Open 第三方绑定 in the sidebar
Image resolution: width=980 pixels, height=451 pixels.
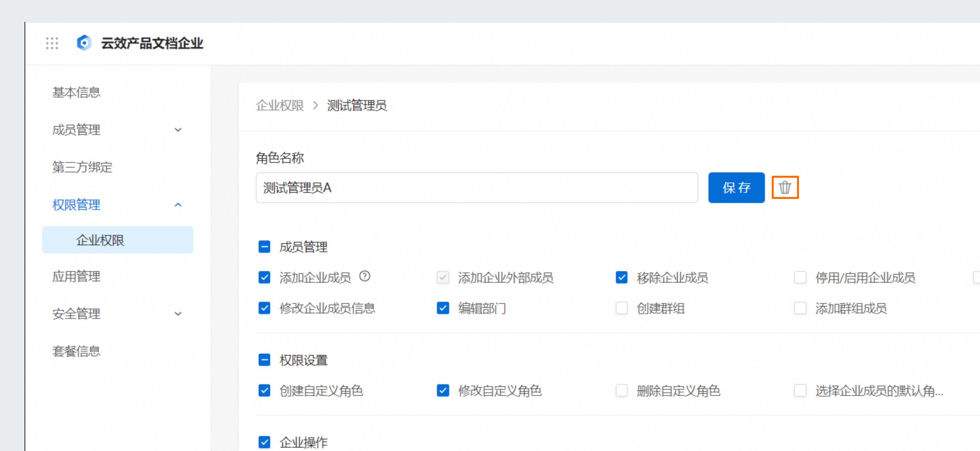(x=82, y=167)
